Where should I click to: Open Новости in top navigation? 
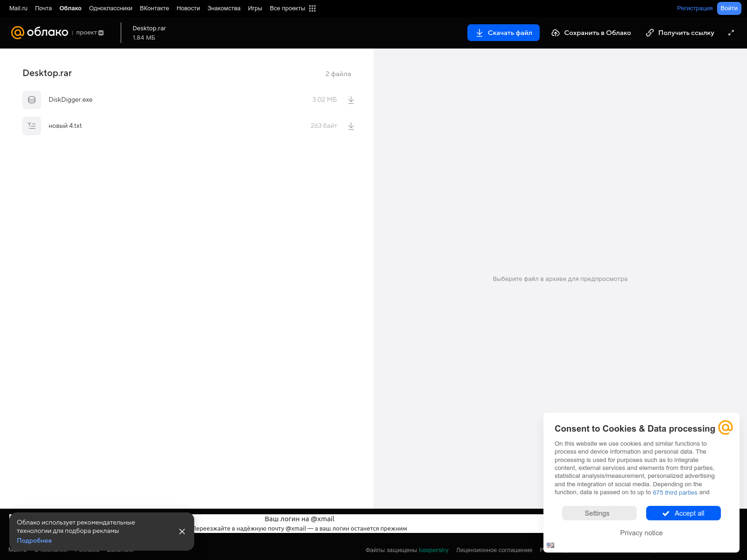tap(188, 8)
